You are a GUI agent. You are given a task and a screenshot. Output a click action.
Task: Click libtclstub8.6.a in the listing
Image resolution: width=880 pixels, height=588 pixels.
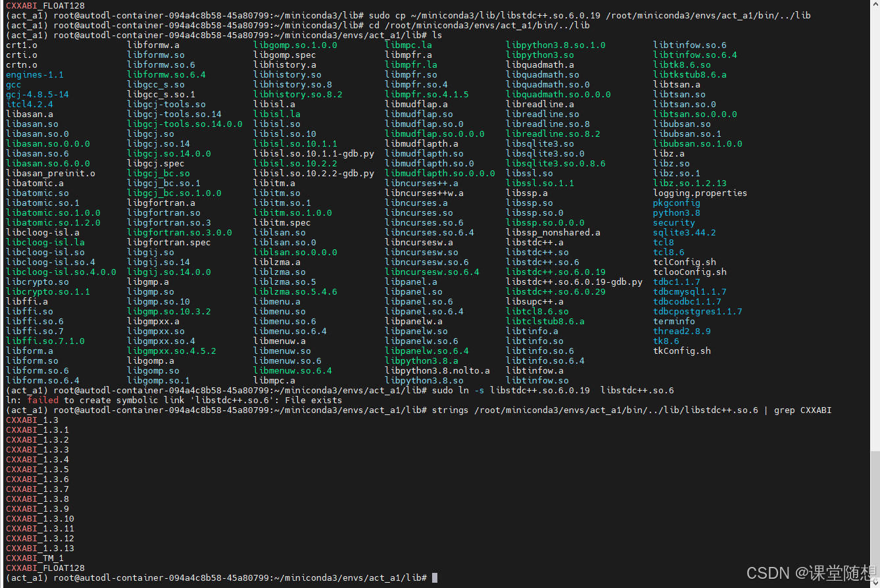click(545, 321)
